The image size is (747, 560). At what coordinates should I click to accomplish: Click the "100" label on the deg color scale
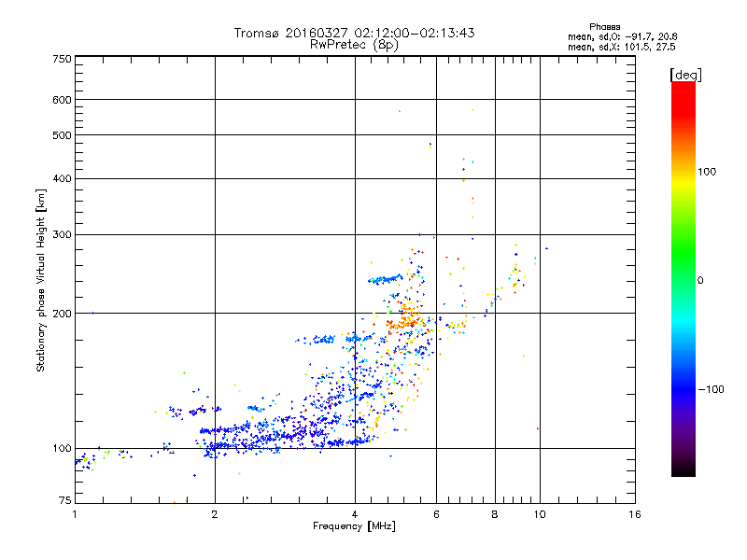(707, 172)
